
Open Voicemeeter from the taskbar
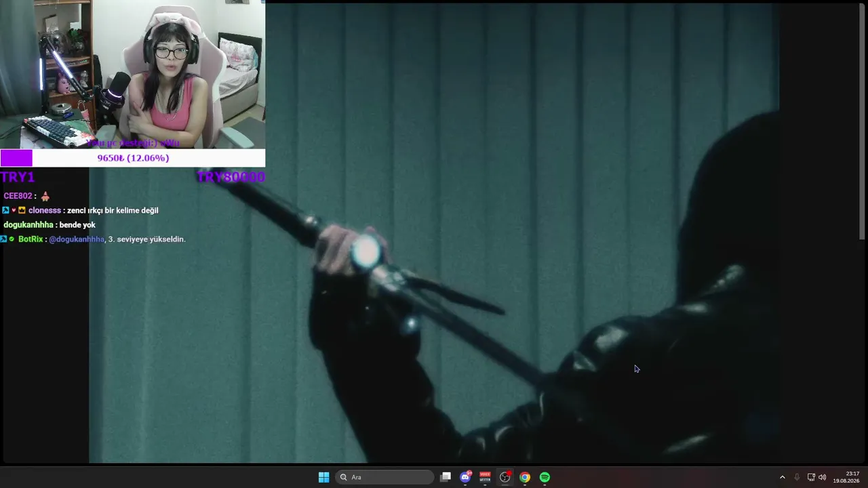pyautogui.click(x=485, y=477)
